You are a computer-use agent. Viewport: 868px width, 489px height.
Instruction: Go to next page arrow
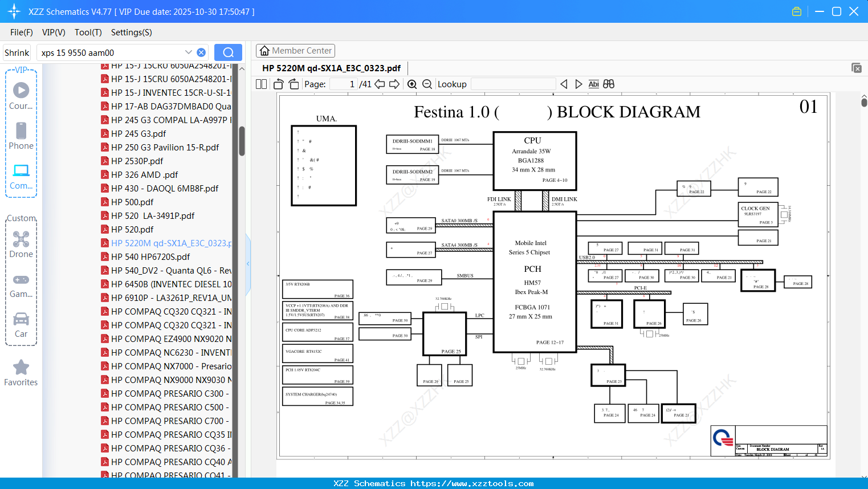394,84
